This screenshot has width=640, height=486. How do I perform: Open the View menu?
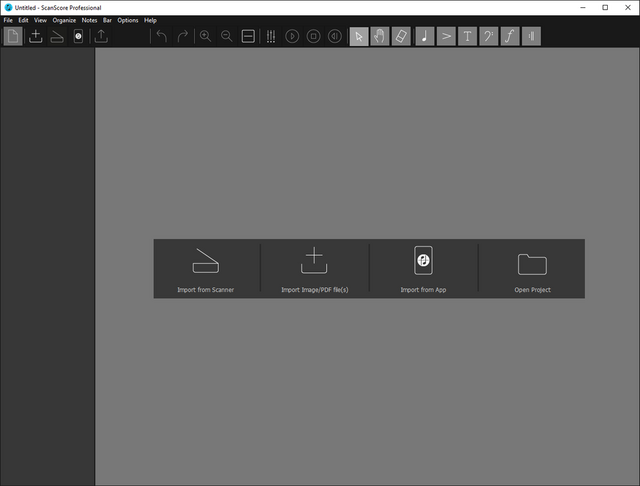coord(40,20)
